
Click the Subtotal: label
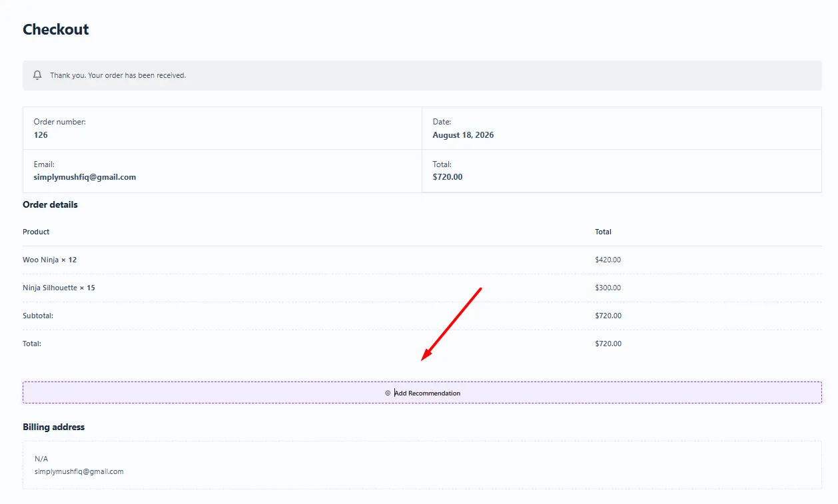[x=38, y=316]
